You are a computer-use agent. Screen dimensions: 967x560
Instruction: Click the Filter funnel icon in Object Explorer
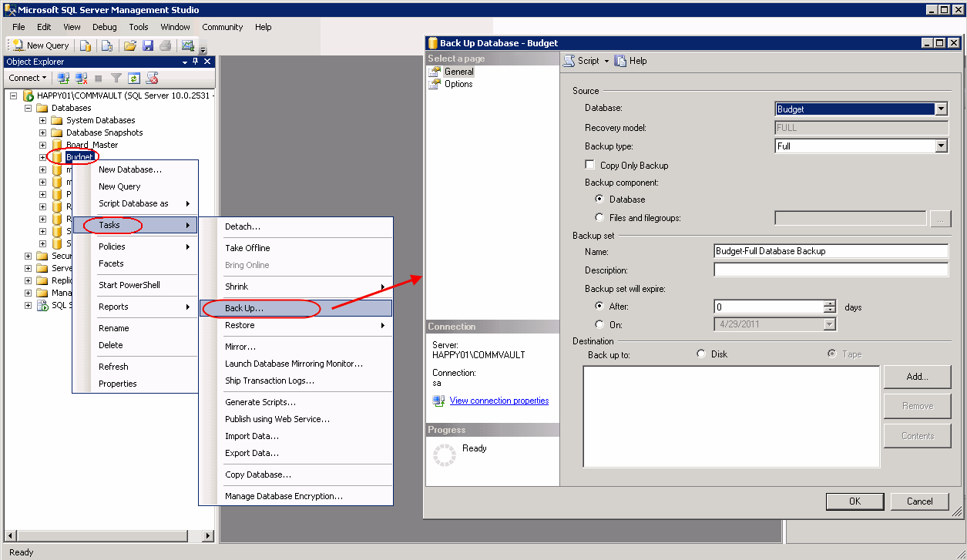[x=116, y=78]
